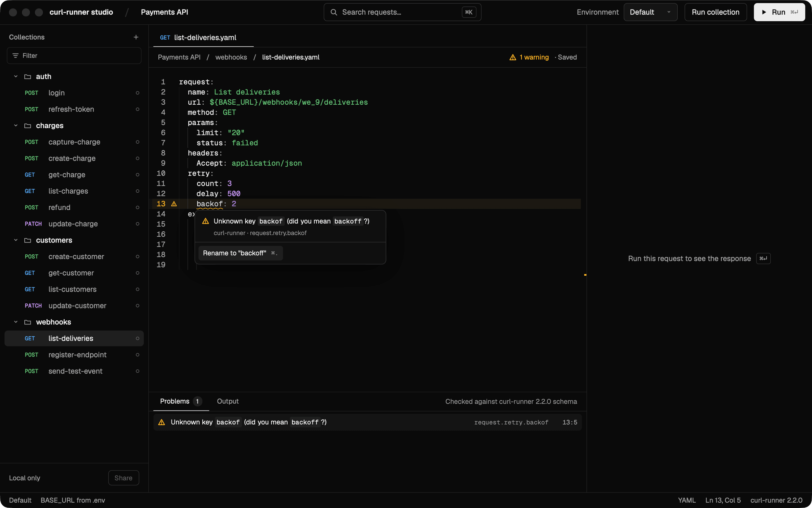The image size is (812, 508).
Task: Click the charges folder icon
Action: point(28,126)
